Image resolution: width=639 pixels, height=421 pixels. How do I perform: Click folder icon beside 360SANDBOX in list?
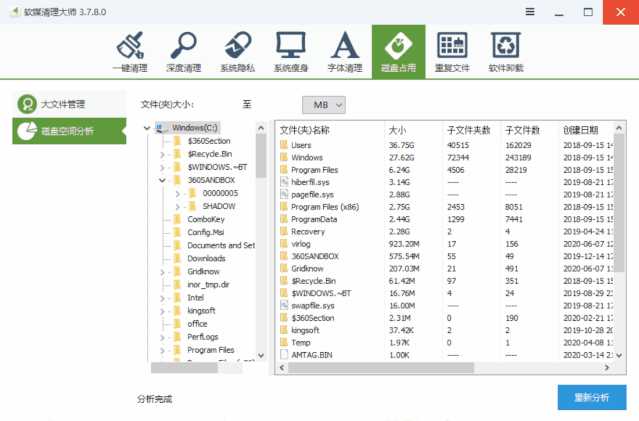coord(284,256)
